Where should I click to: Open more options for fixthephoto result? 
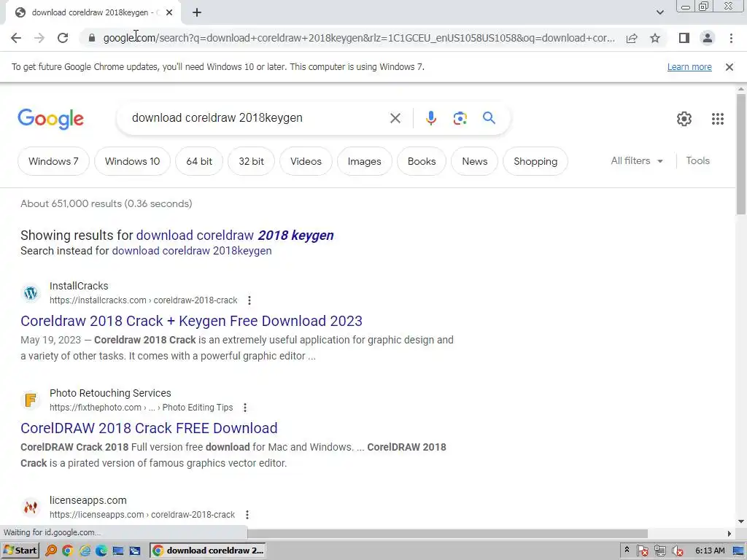click(x=245, y=408)
